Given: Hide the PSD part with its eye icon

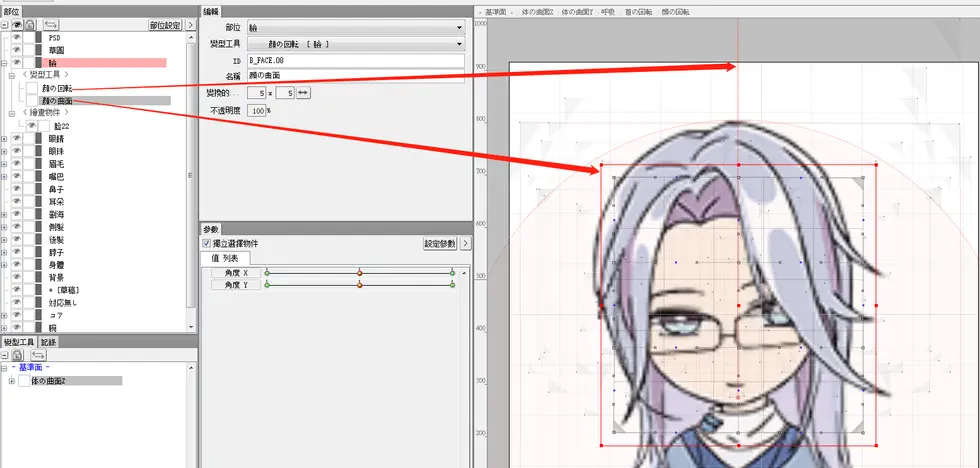Looking at the screenshot, I should pos(16,37).
